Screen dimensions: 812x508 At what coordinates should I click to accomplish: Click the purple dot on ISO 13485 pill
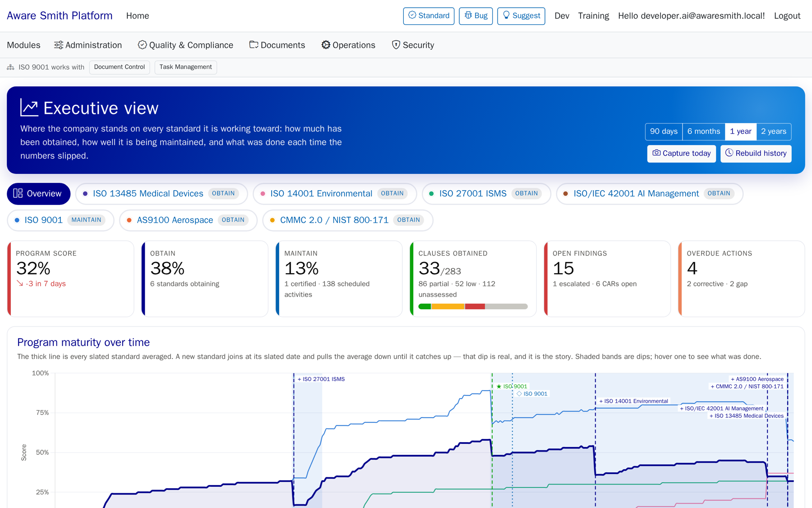[x=85, y=194]
